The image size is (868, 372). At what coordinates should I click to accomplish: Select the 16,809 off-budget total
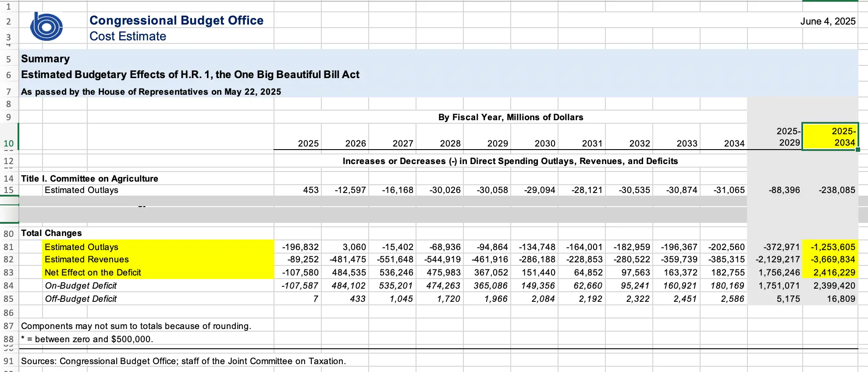841,299
